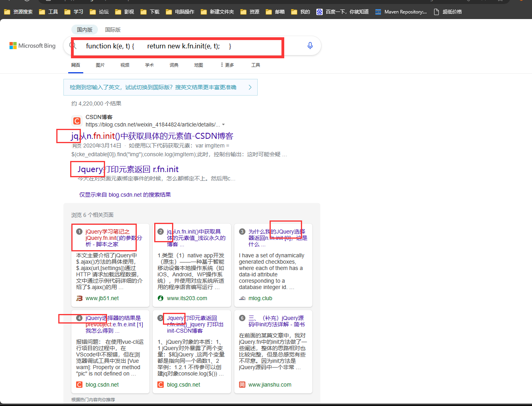Click the microphone voice search icon

click(310, 46)
